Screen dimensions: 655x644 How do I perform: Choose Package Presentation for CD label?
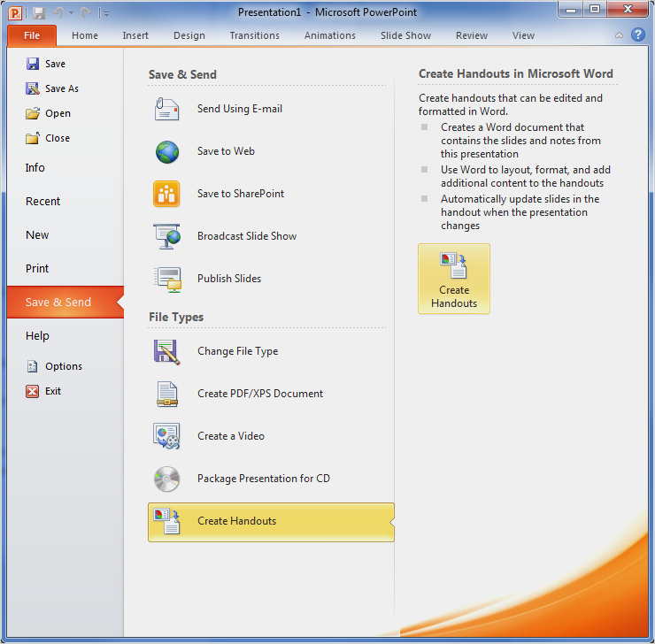click(264, 479)
